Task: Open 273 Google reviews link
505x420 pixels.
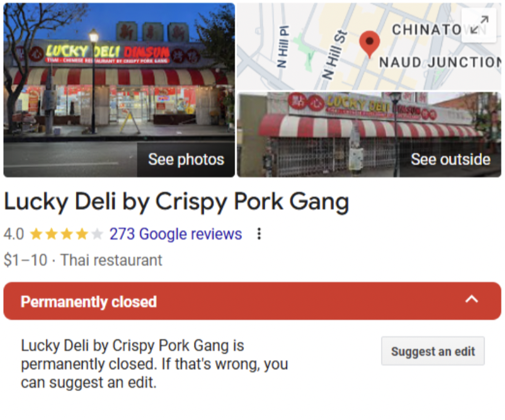Action: click(175, 233)
